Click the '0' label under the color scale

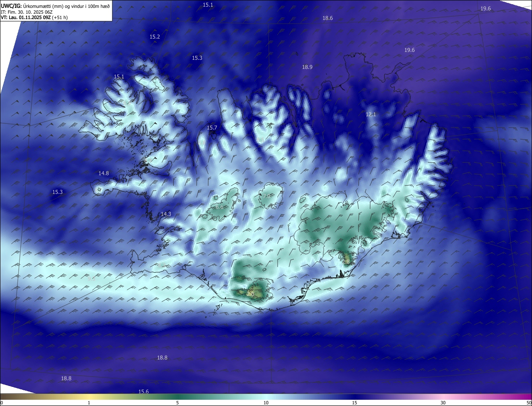click(2, 403)
